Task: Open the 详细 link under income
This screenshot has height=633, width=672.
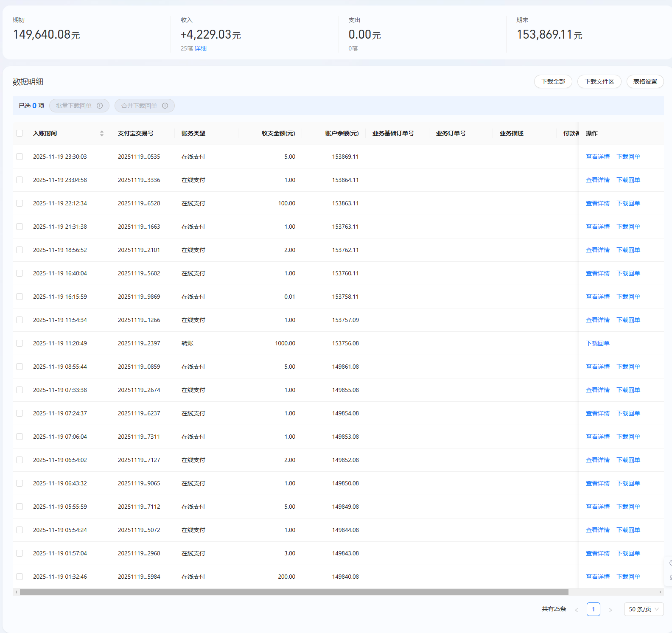Action: [x=201, y=48]
